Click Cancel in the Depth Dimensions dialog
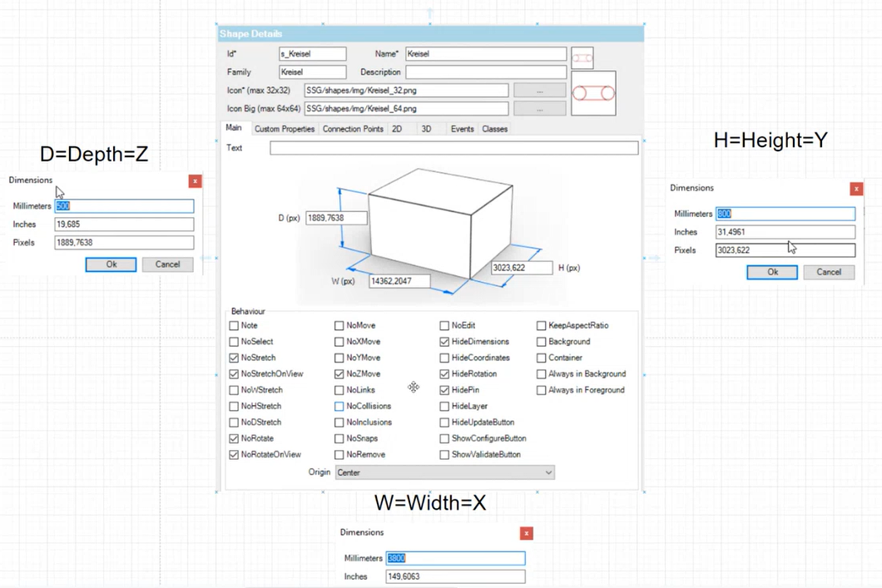 tap(167, 264)
